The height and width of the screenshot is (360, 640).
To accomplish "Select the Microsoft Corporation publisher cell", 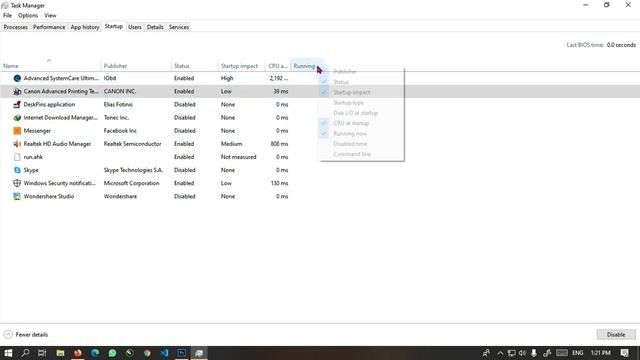I will pos(131,183).
